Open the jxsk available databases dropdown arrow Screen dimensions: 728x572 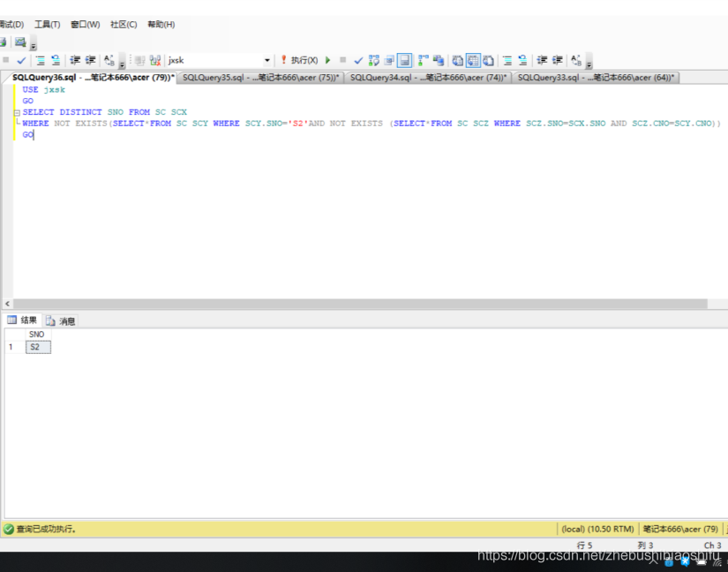pos(267,60)
